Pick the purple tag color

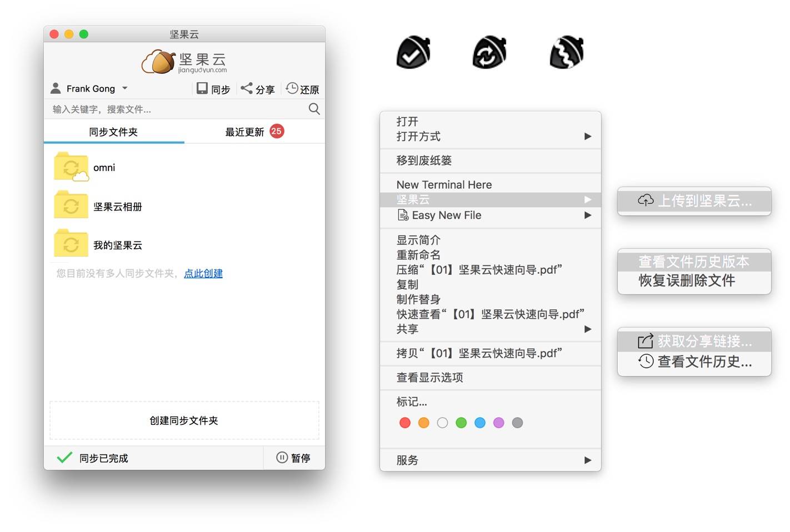pos(499,423)
